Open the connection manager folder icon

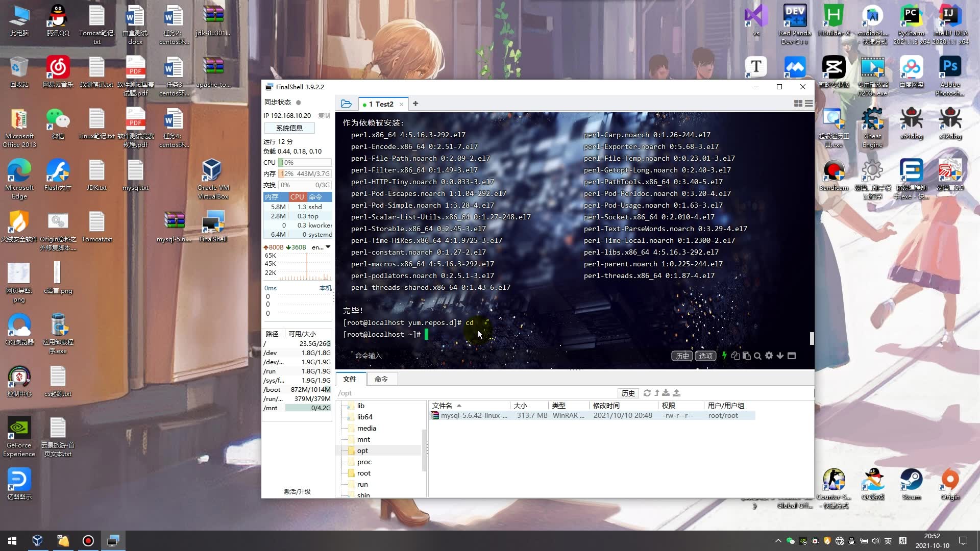click(x=346, y=104)
